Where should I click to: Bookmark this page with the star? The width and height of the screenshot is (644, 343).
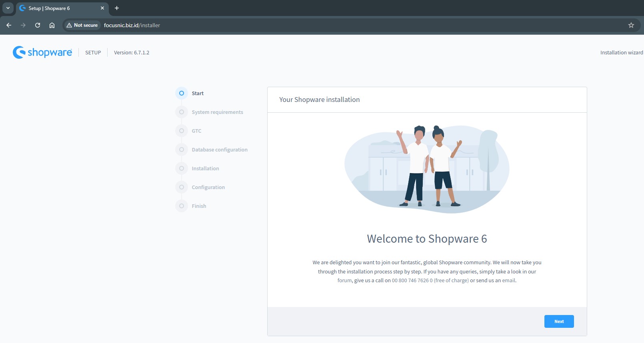click(631, 25)
